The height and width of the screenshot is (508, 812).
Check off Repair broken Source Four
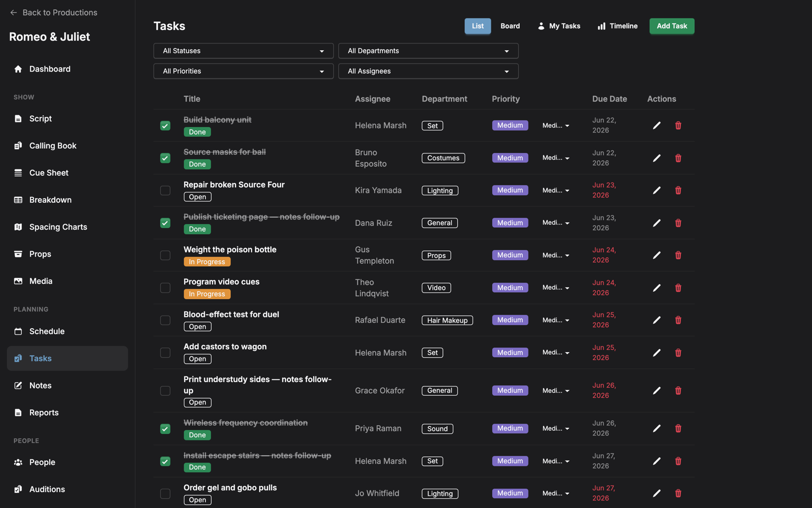(x=165, y=190)
